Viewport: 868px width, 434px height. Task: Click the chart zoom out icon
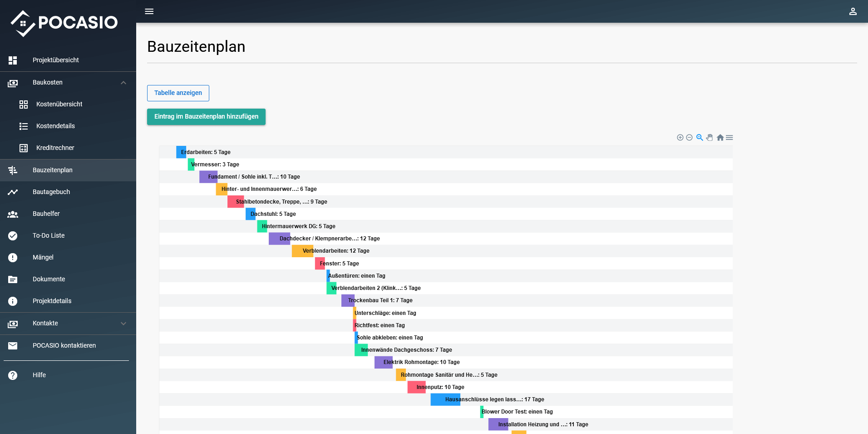(x=689, y=138)
